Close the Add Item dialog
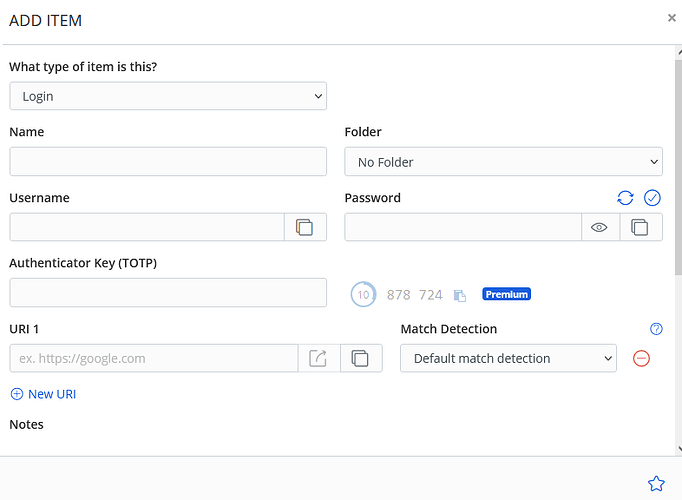This screenshot has width=682, height=500. click(671, 18)
